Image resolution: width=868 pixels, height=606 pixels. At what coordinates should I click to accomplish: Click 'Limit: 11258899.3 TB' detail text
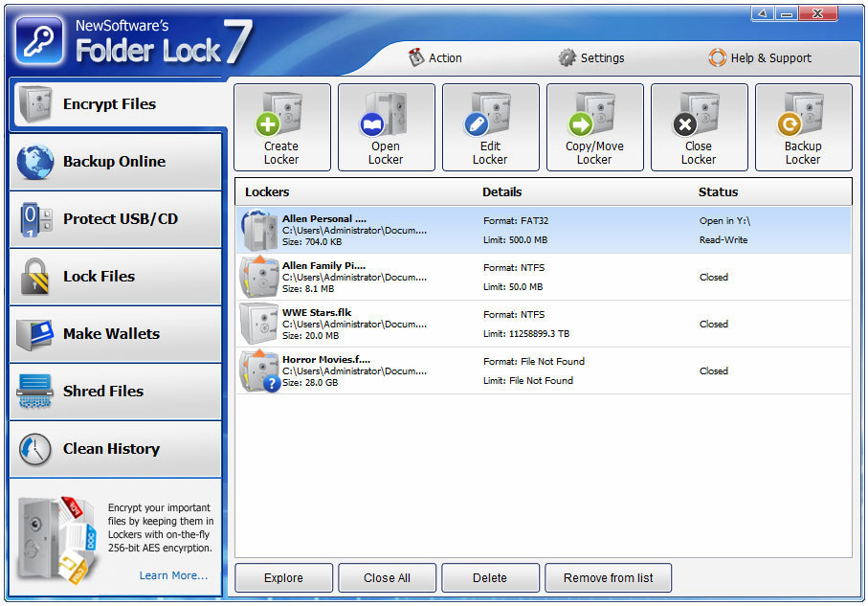[x=526, y=333]
